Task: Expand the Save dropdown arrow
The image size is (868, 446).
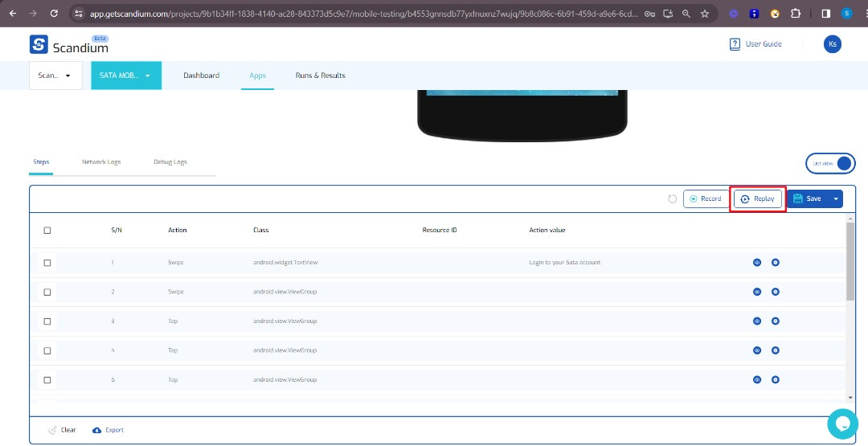Action: (x=836, y=198)
